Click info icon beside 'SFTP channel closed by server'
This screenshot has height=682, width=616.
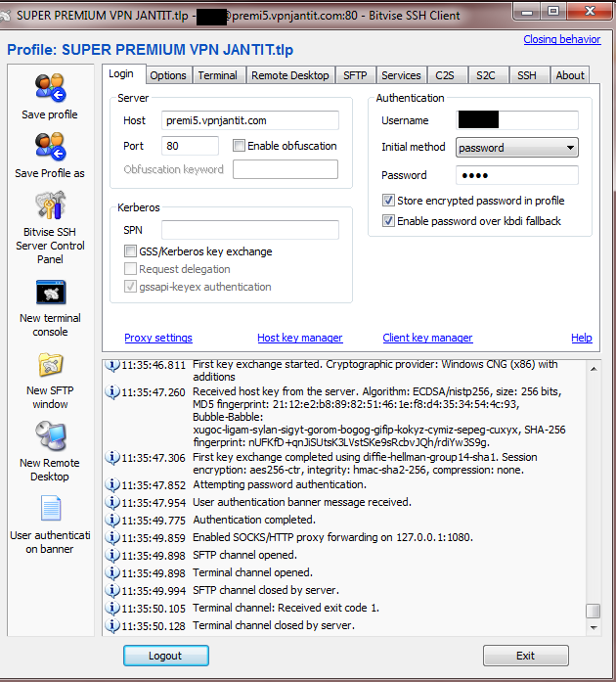pyautogui.click(x=112, y=590)
